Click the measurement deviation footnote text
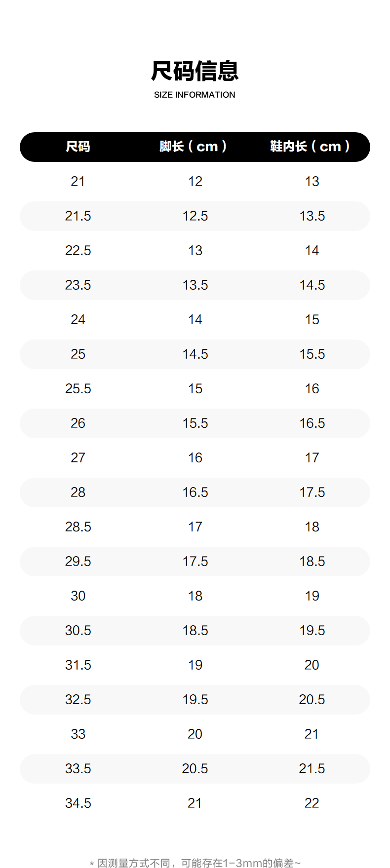Image resolution: width=390 pixels, height=868 pixels. [195, 863]
